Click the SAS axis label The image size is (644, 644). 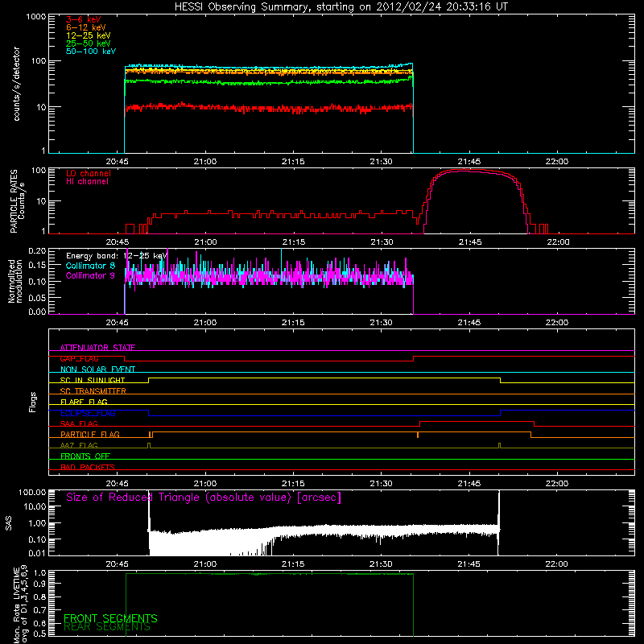[x=8, y=523]
